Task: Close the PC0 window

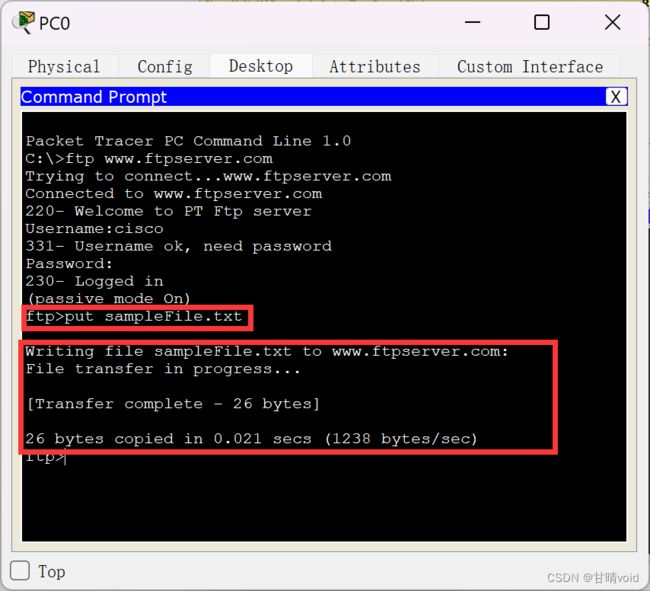Action: pyautogui.click(x=612, y=22)
